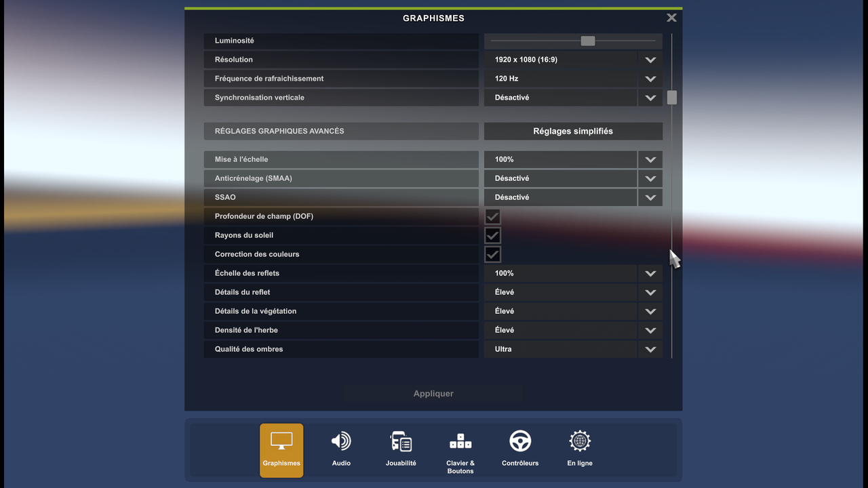Image resolution: width=868 pixels, height=488 pixels.
Task: Expand the Mise à l'échelle dropdown arrow
Action: [650, 159]
